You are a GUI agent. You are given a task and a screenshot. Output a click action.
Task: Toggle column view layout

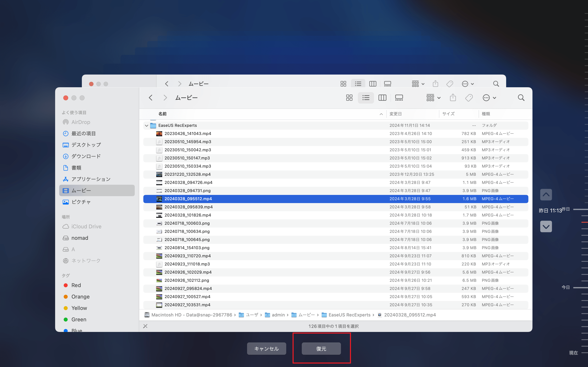(382, 98)
